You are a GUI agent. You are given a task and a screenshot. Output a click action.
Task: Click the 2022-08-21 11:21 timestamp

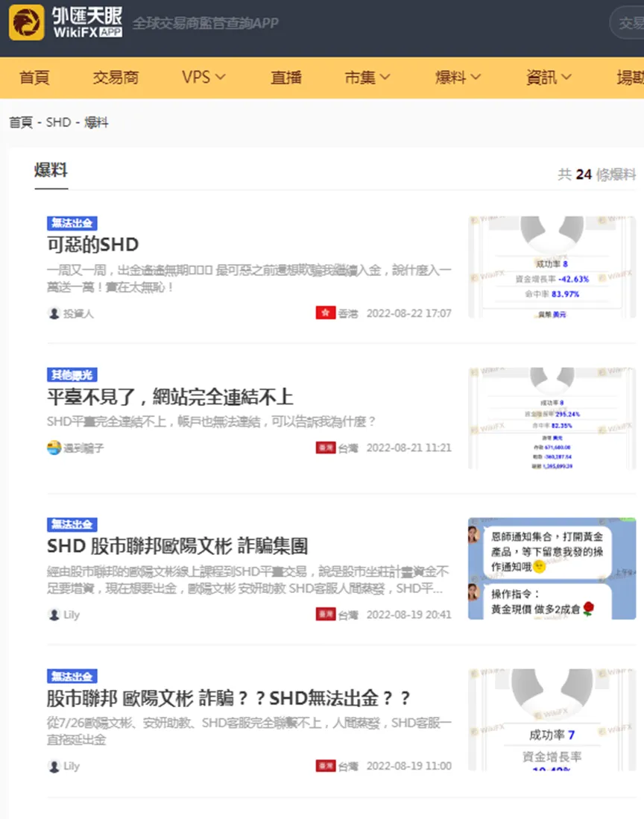click(x=408, y=448)
